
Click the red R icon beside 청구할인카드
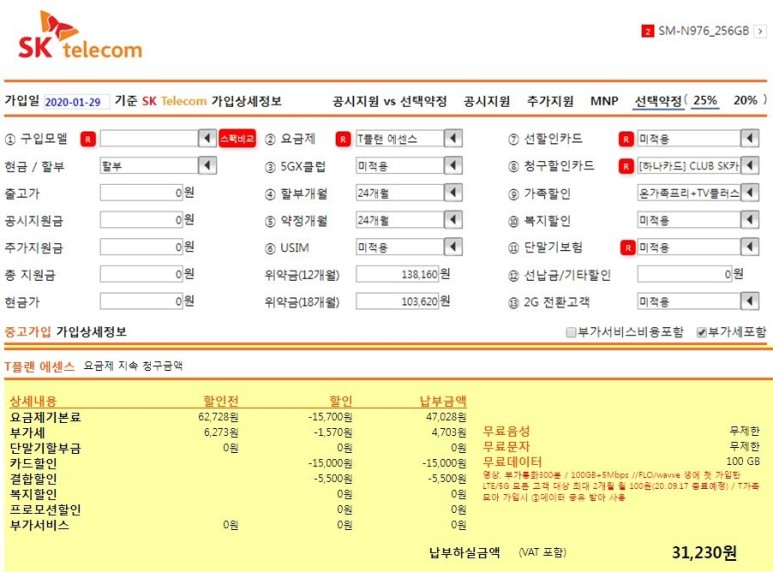click(x=626, y=166)
